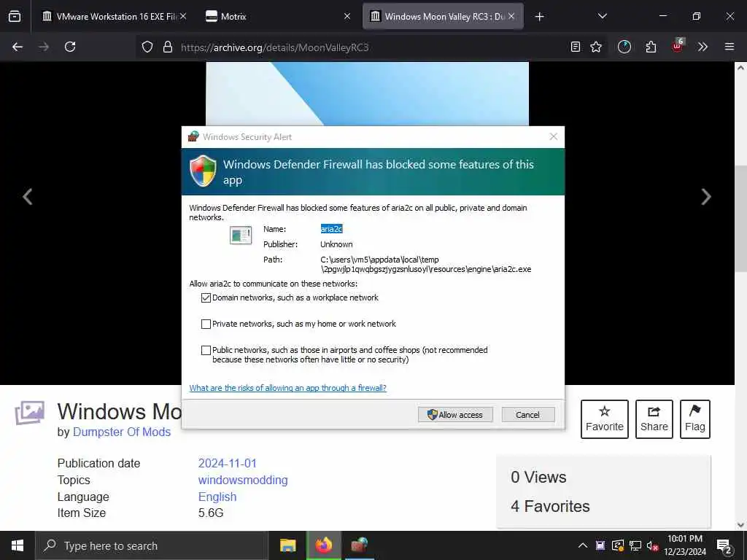Open windowsmodding topic link
747x560 pixels.
pyautogui.click(x=243, y=480)
